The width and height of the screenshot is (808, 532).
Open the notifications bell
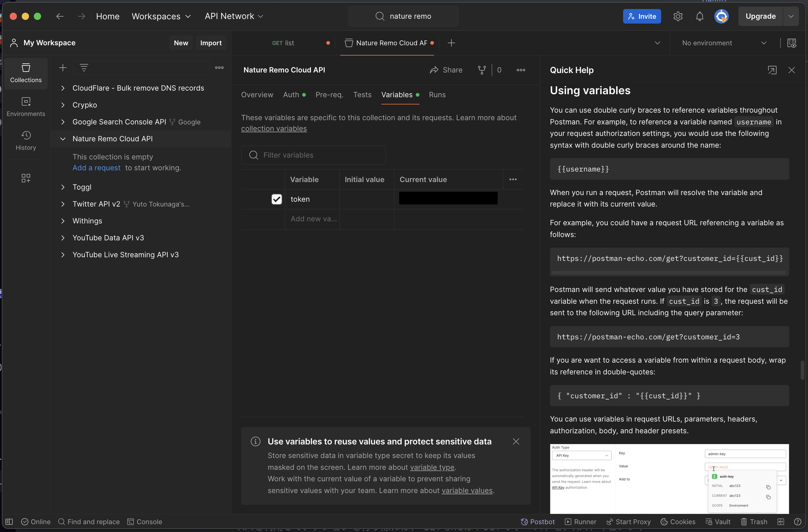click(699, 16)
